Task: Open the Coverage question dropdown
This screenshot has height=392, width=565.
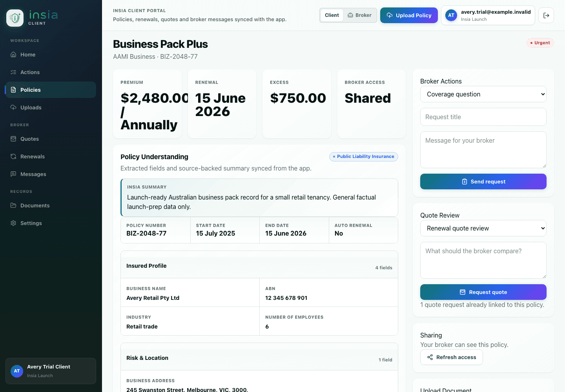Action: click(x=483, y=94)
